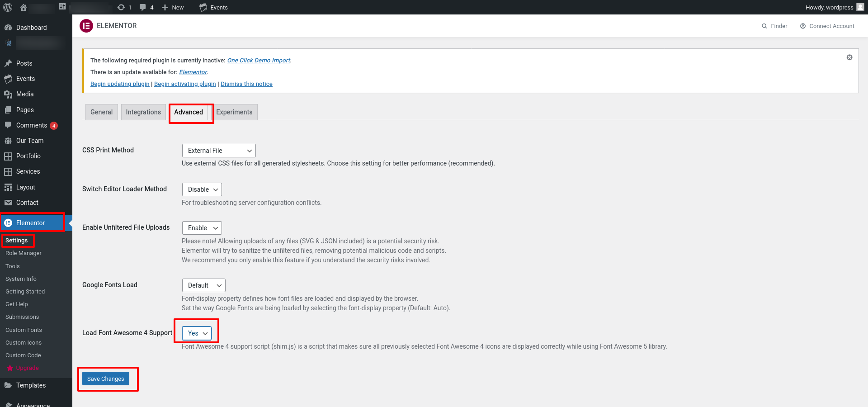Click the Pages icon in sidebar
This screenshot has height=407, width=868.
pos(8,110)
